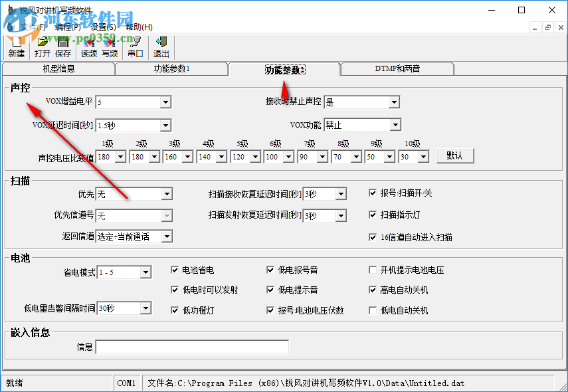Exit the program using 退出 toolbar icon
568x392 pixels.
click(160, 43)
